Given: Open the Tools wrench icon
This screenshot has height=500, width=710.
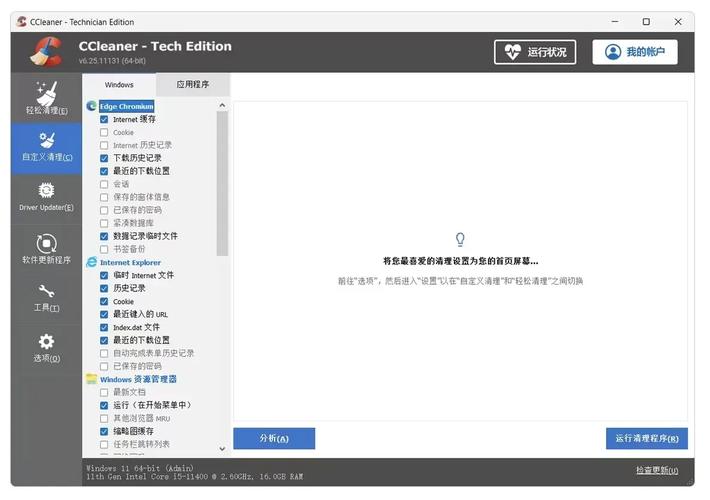Looking at the screenshot, I should tap(46, 291).
